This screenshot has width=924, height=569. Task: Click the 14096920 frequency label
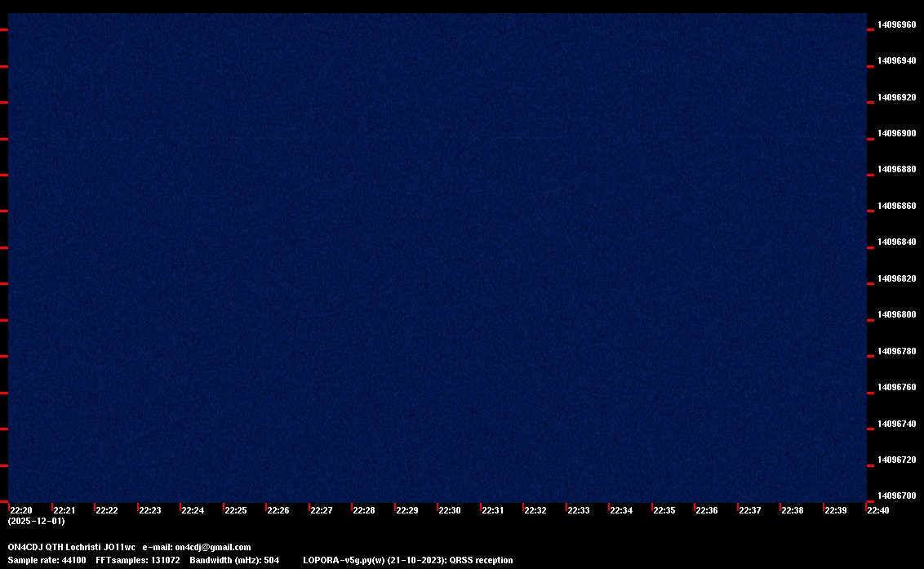click(x=896, y=97)
